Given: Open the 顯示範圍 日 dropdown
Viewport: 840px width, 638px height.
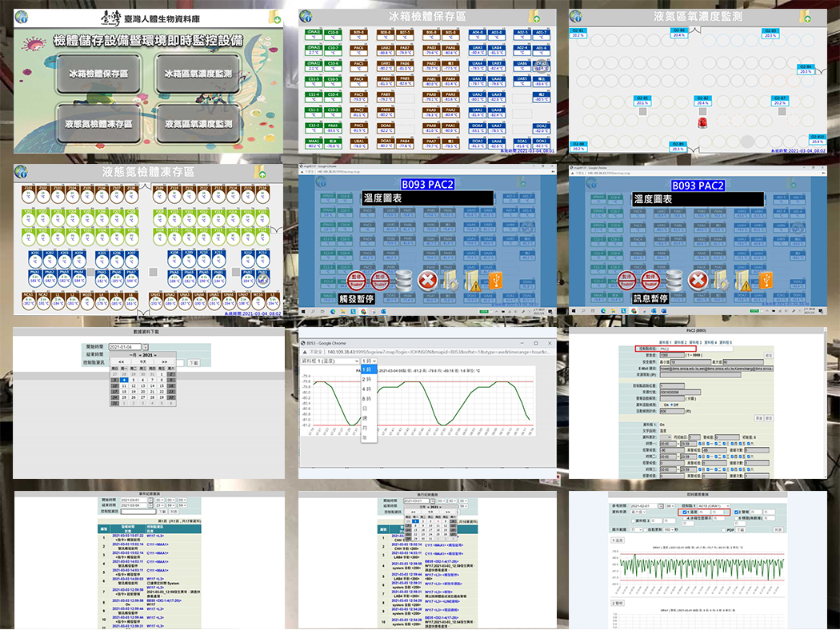Looking at the screenshot, I should pos(636,529).
